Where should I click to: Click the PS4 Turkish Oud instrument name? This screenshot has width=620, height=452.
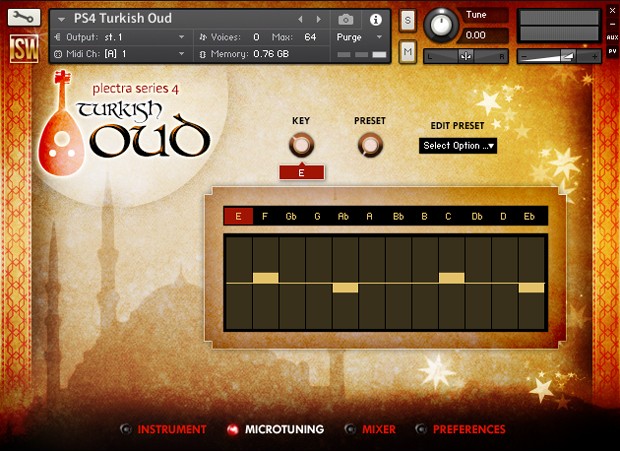click(x=123, y=18)
